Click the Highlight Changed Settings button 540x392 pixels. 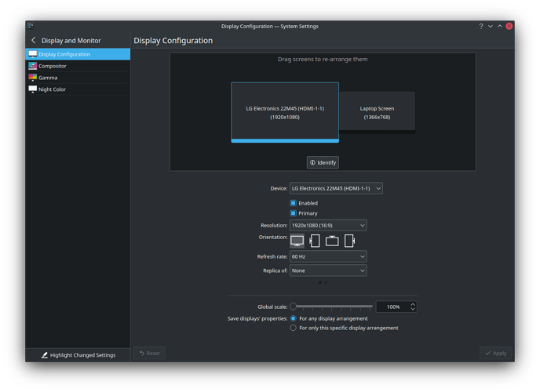click(x=78, y=355)
